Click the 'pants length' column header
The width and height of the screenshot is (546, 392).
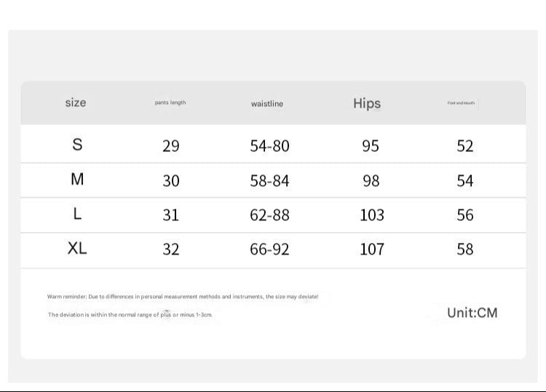click(170, 103)
